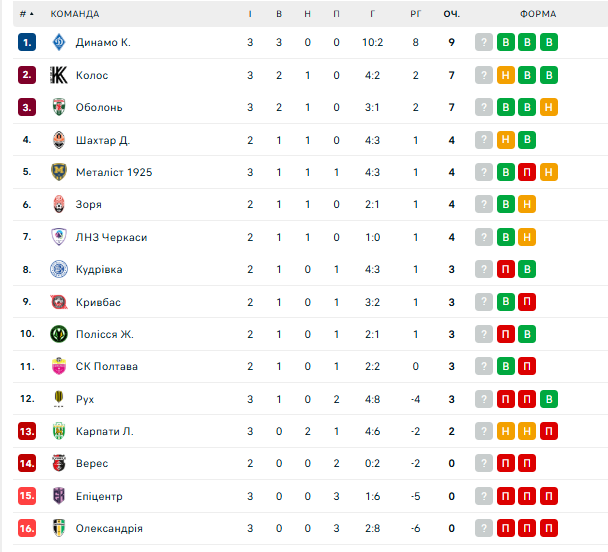
Task: Click the Колос team crest
Action: point(58,75)
